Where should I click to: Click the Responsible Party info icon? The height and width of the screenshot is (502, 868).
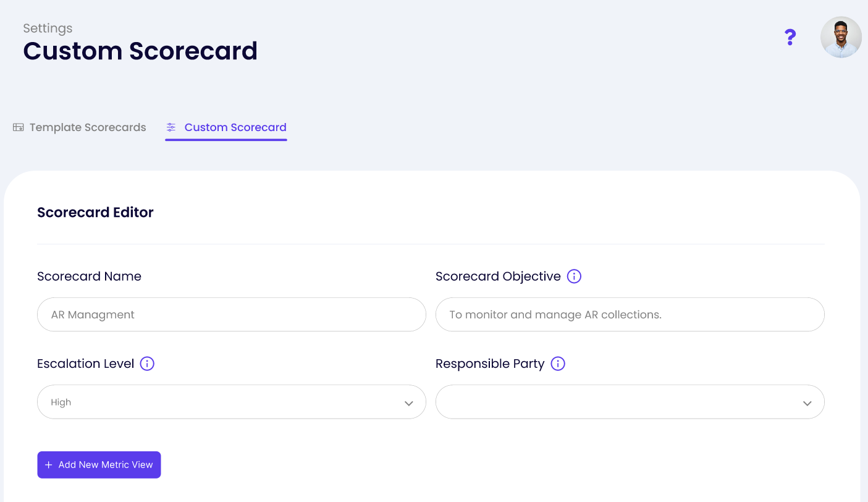click(557, 364)
